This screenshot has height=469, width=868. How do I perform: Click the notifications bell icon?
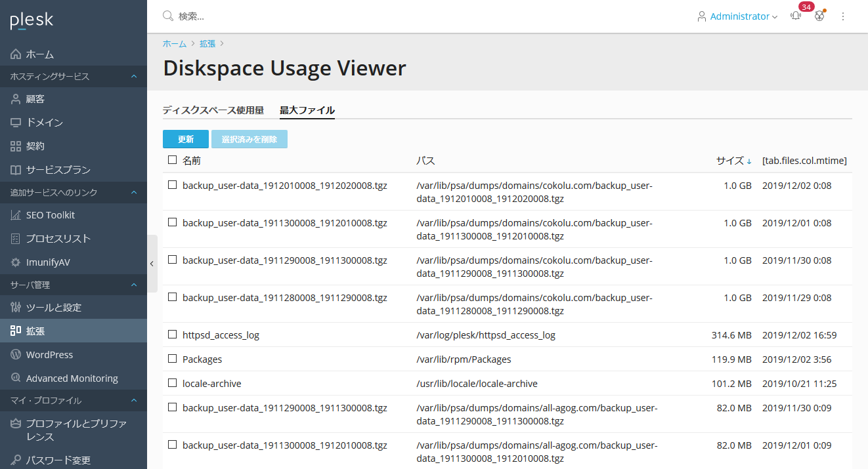pos(796,16)
